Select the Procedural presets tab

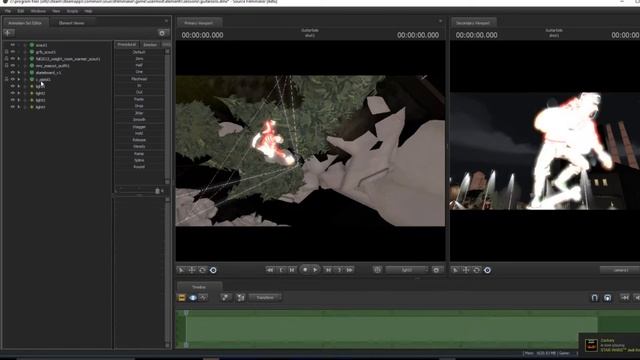(127, 44)
